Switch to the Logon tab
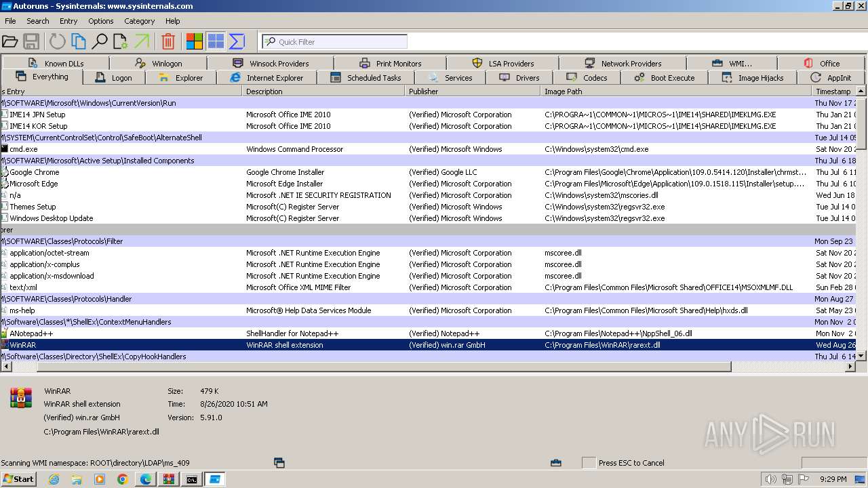868x488 pixels. (x=115, y=77)
